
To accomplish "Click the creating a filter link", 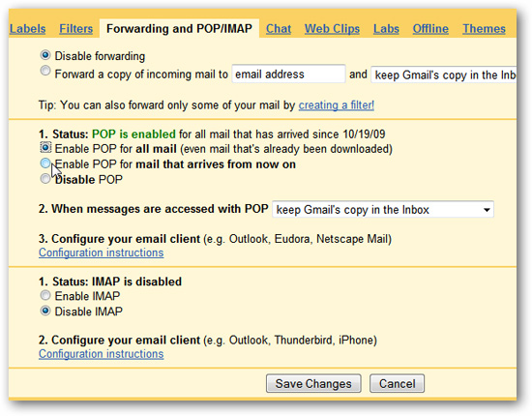I will click(337, 105).
